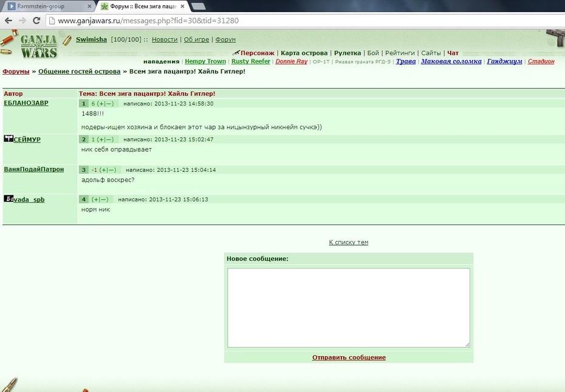Open Сайты menu item
This screenshot has width=565, height=392.
(431, 53)
